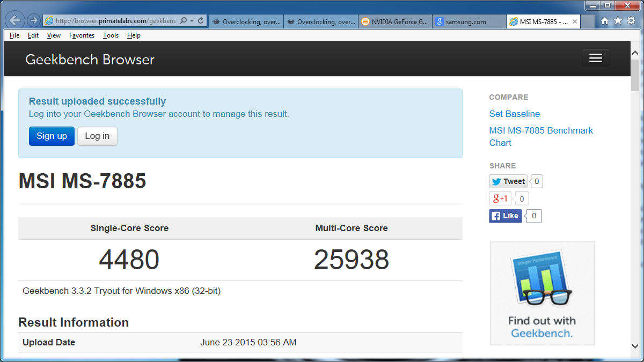Click the search magnifier in address bar
644x362 pixels.
click(x=183, y=21)
